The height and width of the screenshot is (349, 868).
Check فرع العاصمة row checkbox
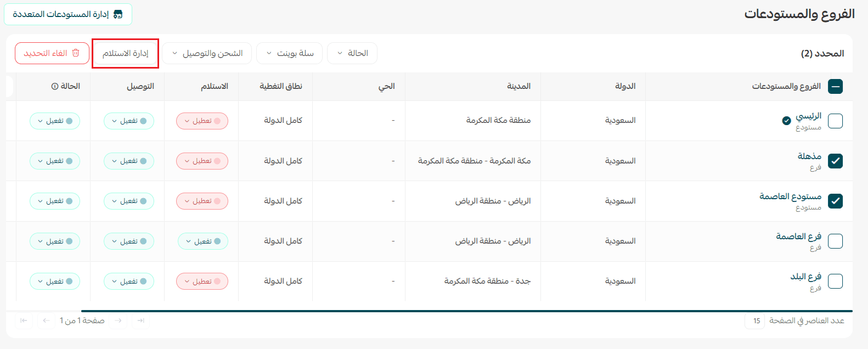835,241
